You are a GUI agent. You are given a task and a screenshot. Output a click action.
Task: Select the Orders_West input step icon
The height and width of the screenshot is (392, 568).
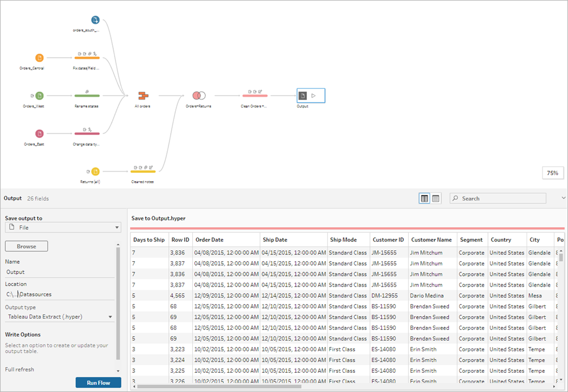coord(40,96)
